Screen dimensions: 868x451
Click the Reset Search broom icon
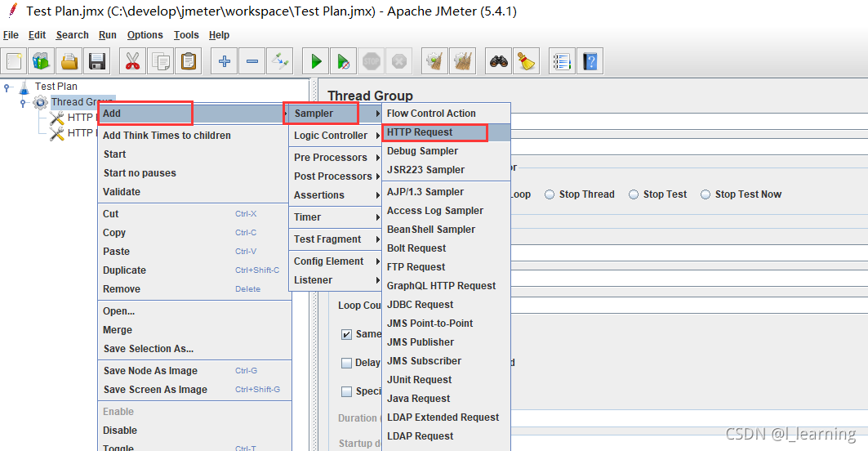point(526,61)
